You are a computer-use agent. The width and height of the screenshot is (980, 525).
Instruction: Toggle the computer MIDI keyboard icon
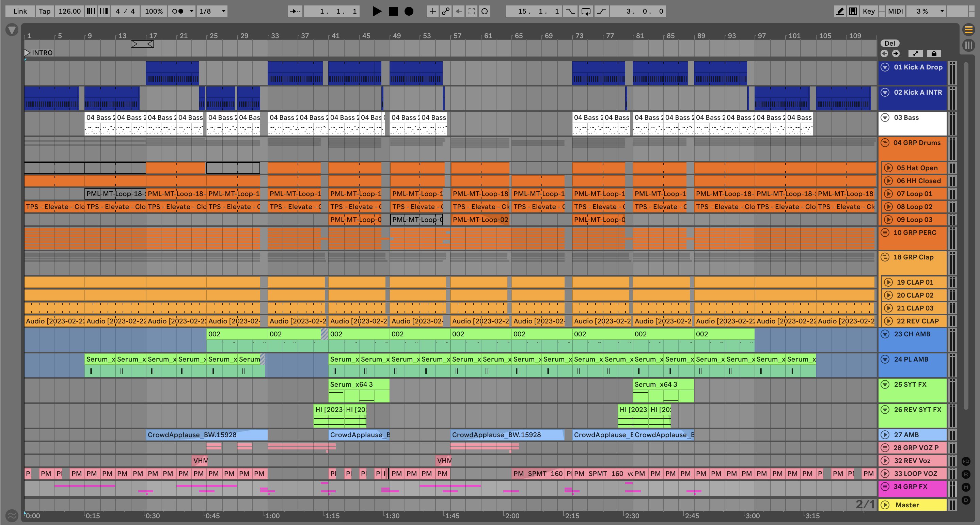tap(853, 12)
